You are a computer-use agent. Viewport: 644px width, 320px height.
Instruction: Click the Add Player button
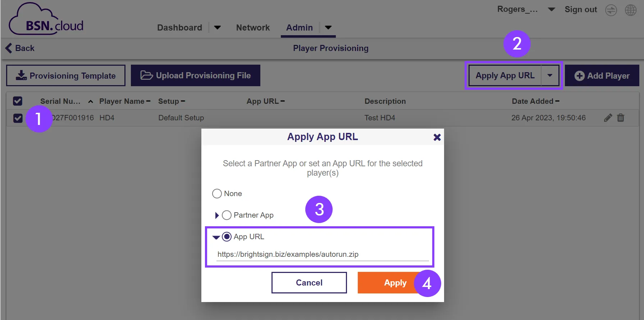point(602,75)
